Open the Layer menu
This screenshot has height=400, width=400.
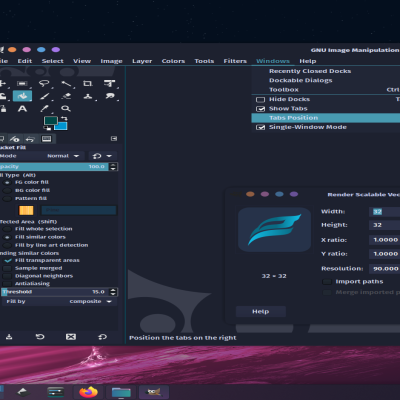coord(142,61)
